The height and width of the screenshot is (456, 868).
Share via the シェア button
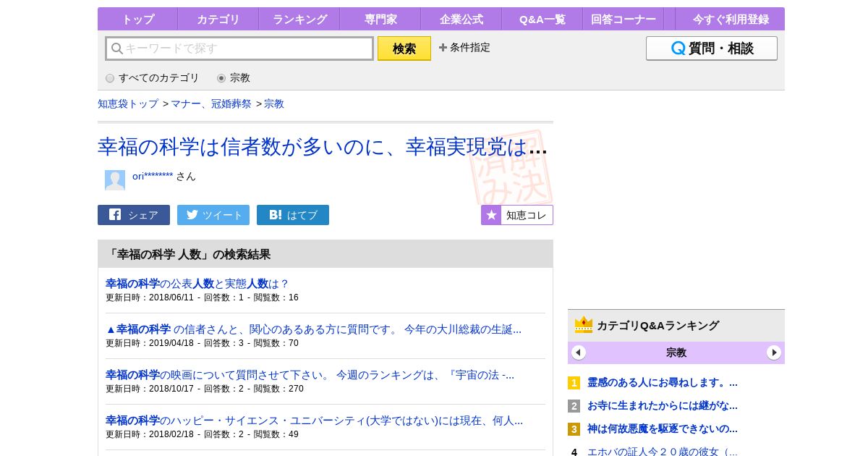click(x=134, y=215)
